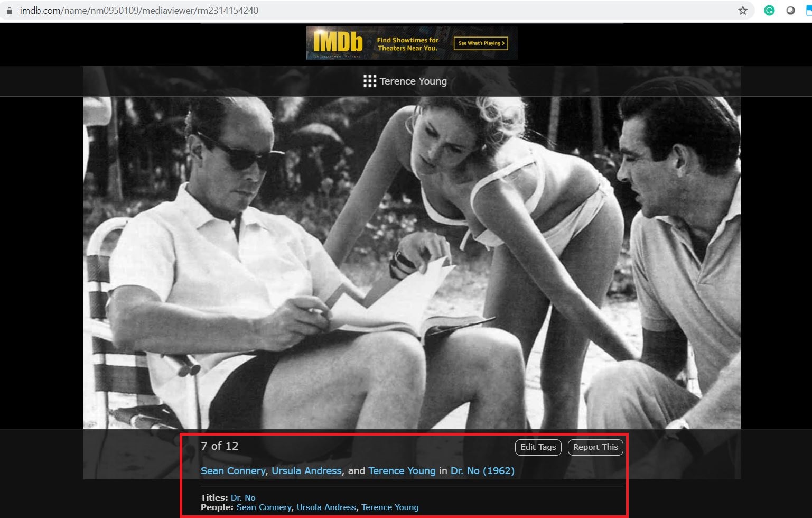Open the Terence Young gallery title
The image size is (812, 518).
[x=413, y=81]
